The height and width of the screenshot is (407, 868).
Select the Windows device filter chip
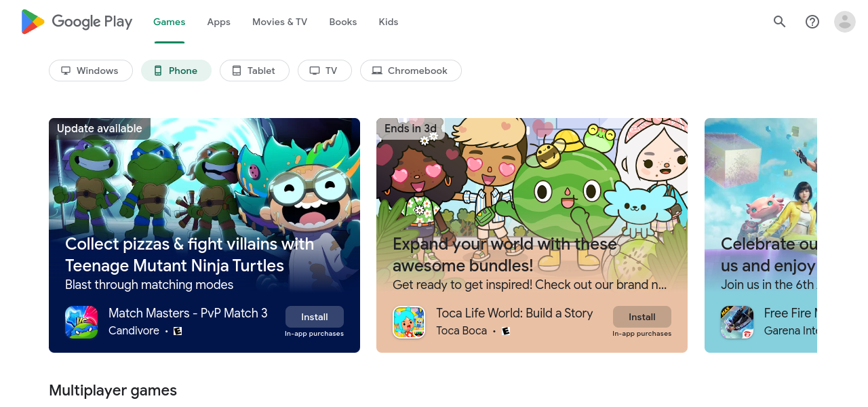pos(90,71)
